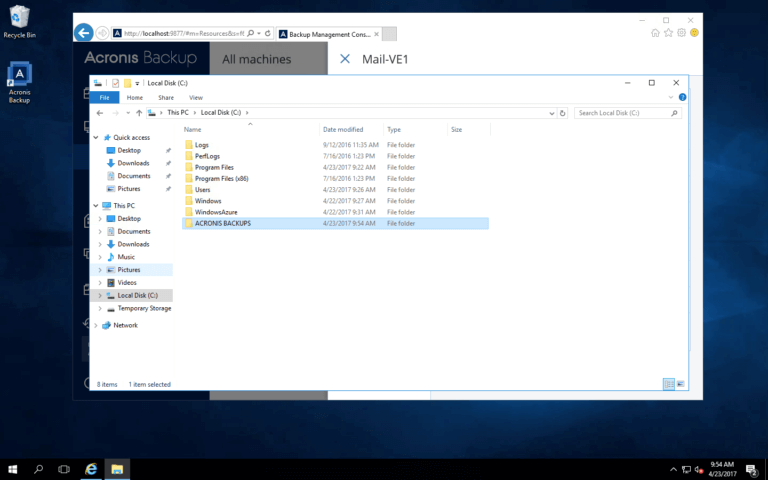This screenshot has height=480, width=768.
Task: Select Downloads under Quick access
Action: pyautogui.click(x=133, y=163)
